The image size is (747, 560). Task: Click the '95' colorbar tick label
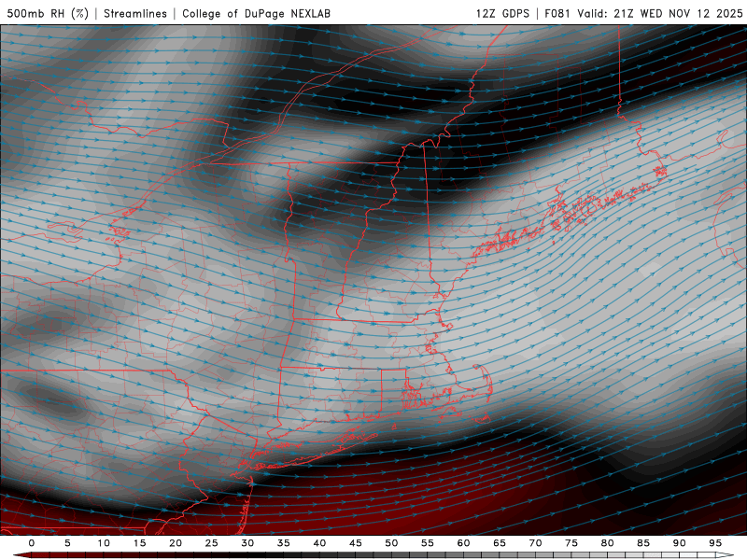tap(715, 543)
